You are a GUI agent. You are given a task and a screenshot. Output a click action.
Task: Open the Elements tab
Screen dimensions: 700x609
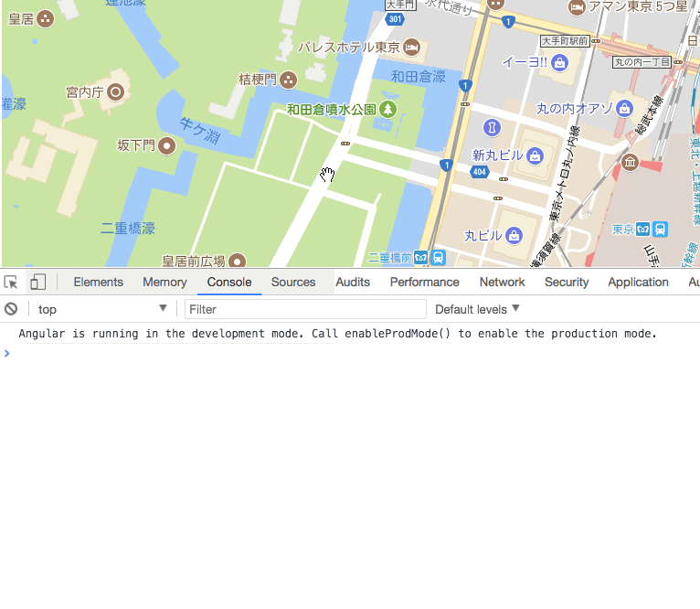[x=98, y=283]
